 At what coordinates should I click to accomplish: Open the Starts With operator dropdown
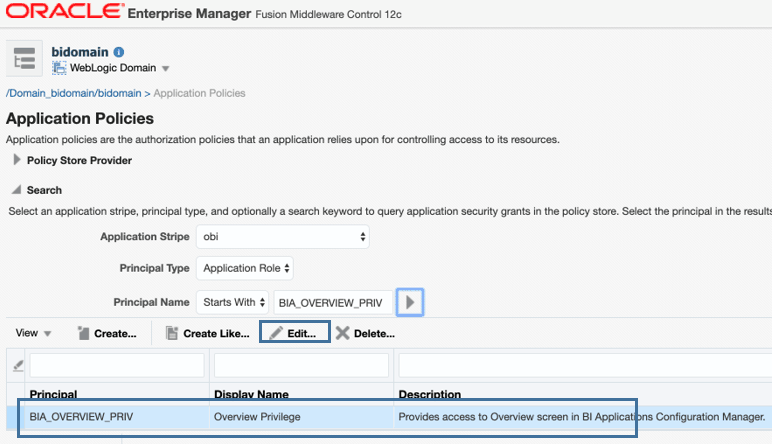(233, 302)
